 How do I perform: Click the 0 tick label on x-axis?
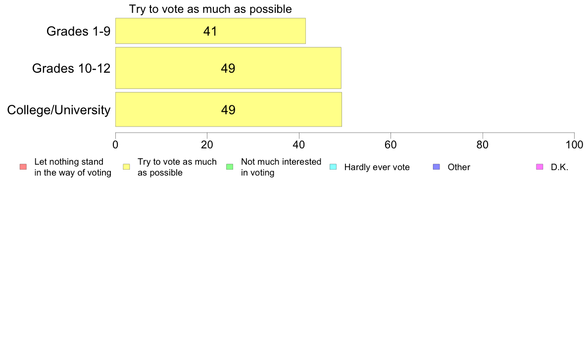pos(115,145)
